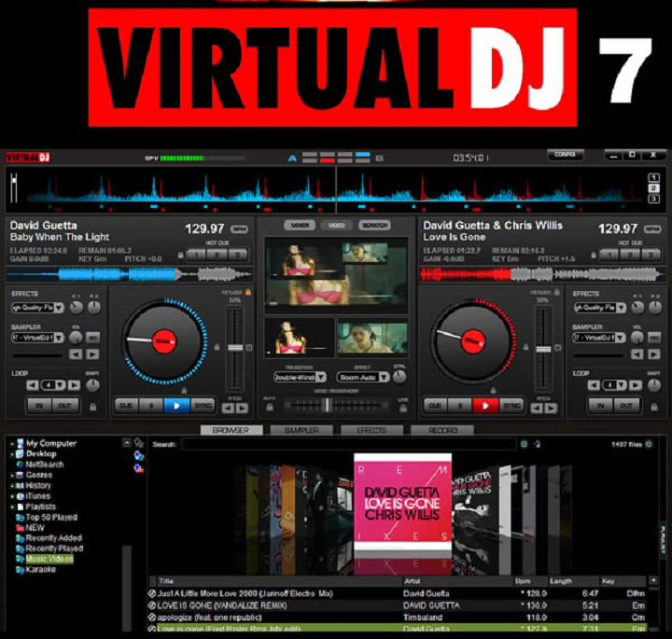The height and width of the screenshot is (639, 672).
Task: Nudge right deck pitch up
Action: (x=552, y=409)
